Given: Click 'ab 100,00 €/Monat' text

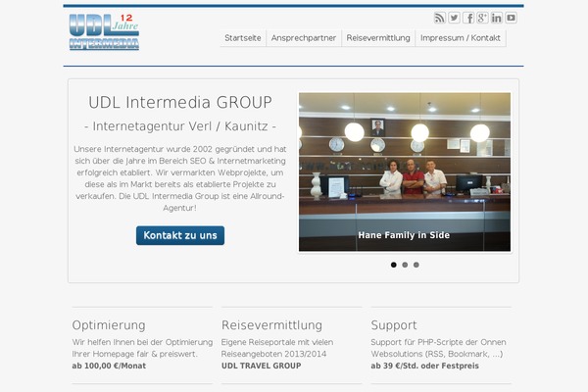Looking at the screenshot, I should [109, 366].
